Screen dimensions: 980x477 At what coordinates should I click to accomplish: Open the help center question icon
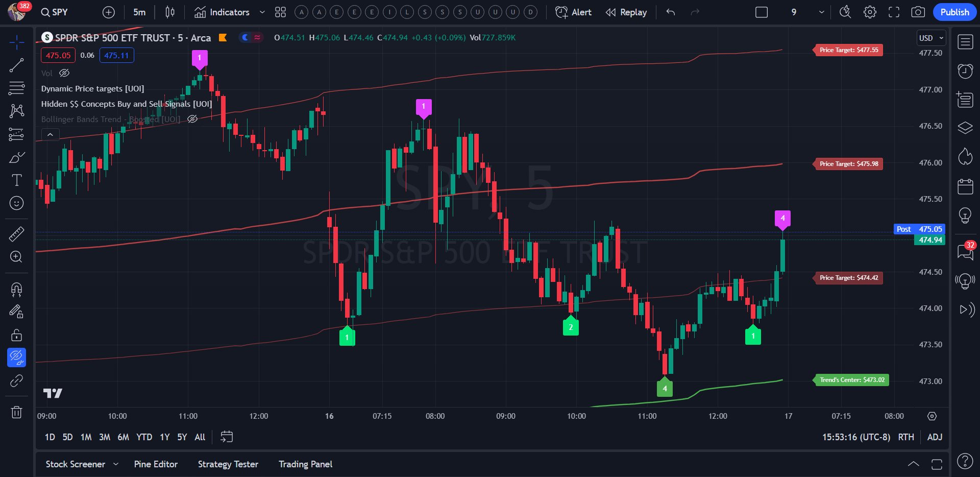(x=965, y=462)
